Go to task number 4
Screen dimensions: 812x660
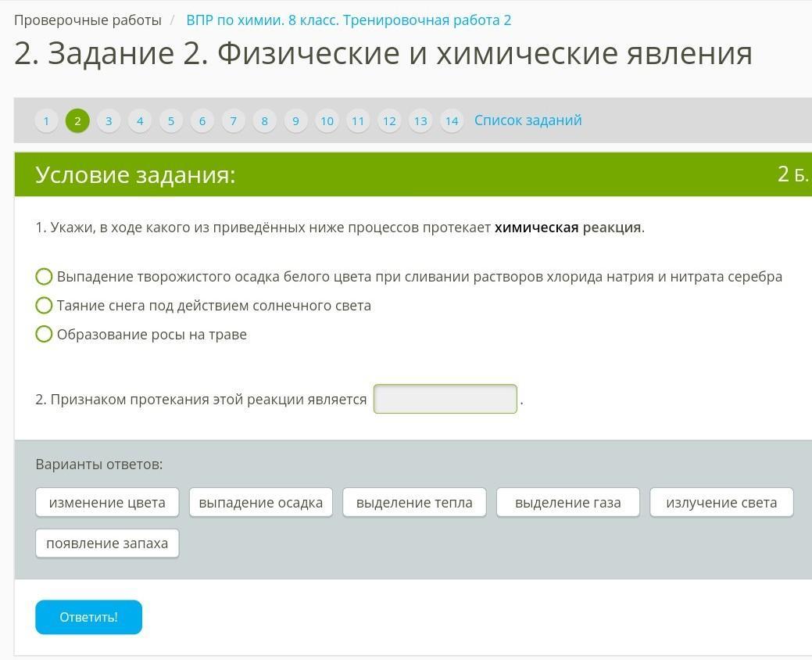(140, 121)
